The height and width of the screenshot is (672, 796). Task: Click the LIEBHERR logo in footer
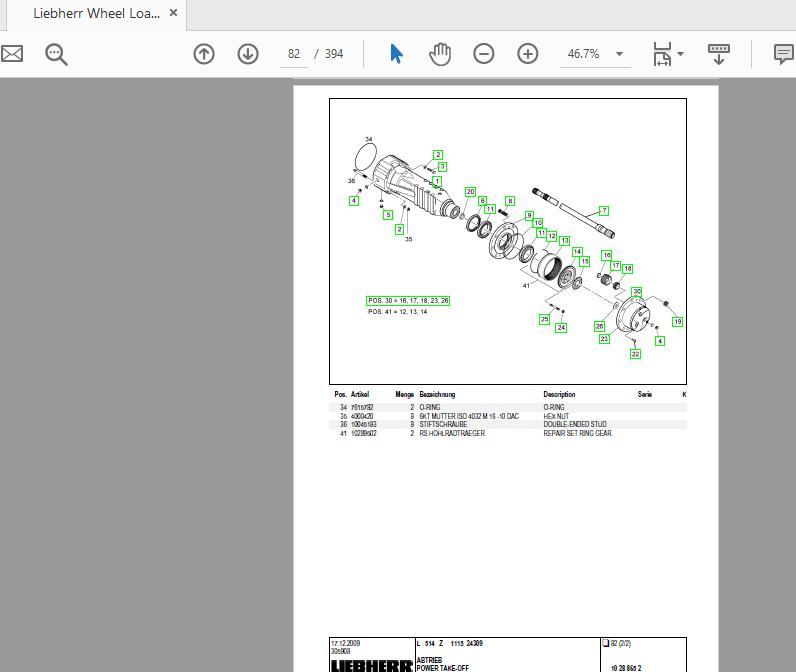point(372,665)
